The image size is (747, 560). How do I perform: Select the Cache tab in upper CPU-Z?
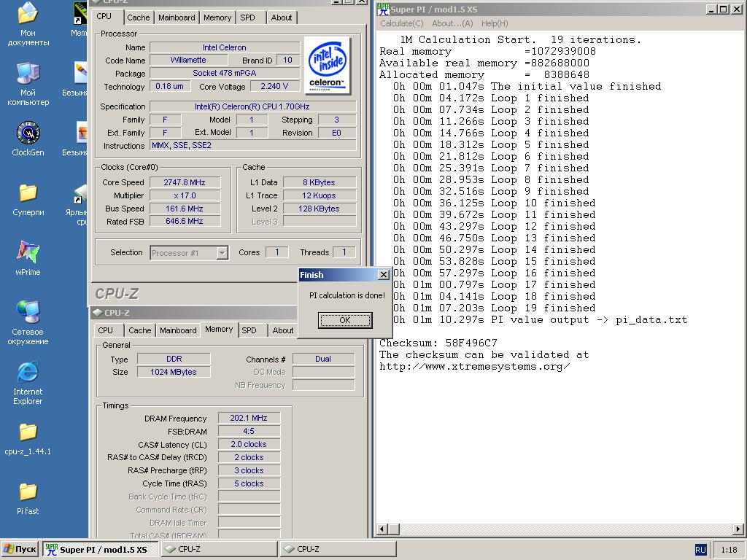(138, 17)
